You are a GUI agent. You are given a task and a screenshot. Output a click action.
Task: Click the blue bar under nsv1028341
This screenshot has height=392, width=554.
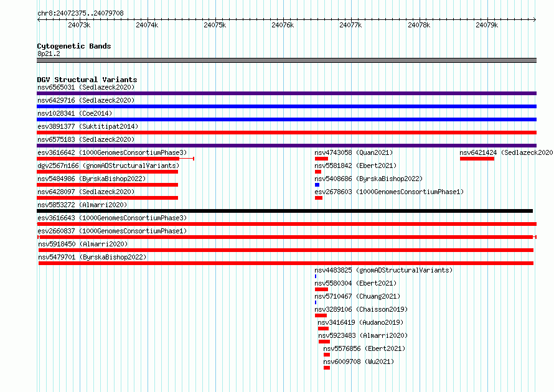286,119
